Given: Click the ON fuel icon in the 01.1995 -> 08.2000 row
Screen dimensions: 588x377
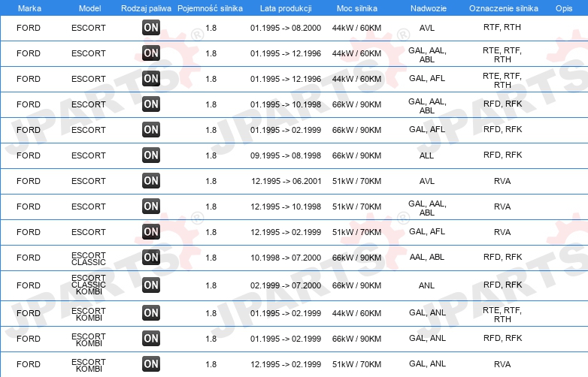Looking at the screenshot, I should [x=151, y=27].
